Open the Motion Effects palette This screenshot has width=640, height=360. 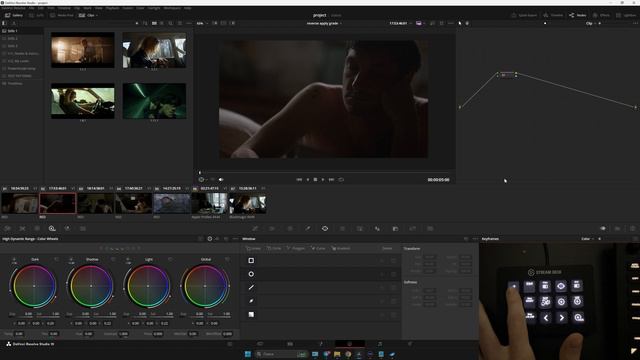[x=83, y=229]
